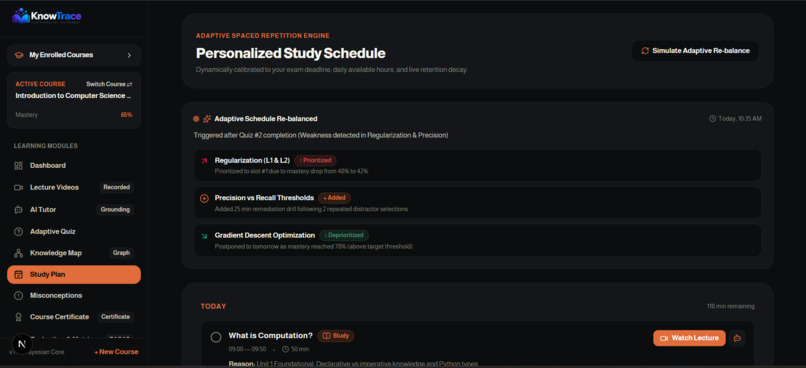Viewport: 806px width, 368px height.
Task: Click the Mastery 65% value
Action: 126,115
